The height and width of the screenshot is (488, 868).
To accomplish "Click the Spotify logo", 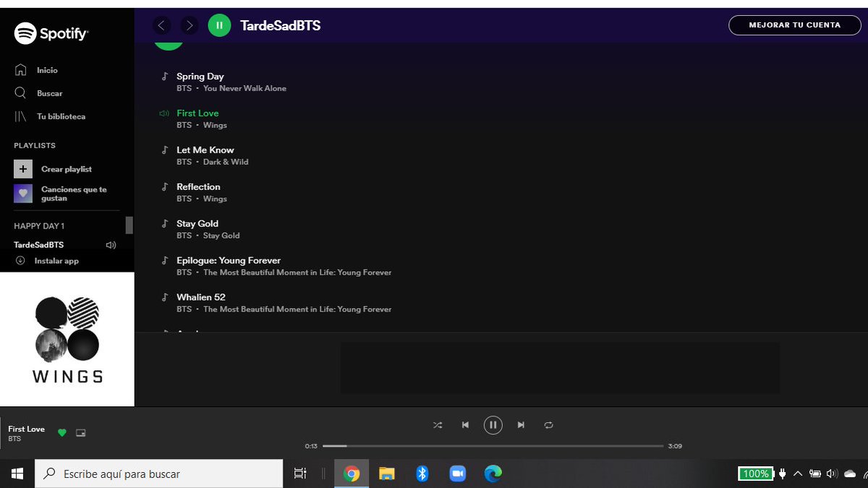I will (x=51, y=33).
